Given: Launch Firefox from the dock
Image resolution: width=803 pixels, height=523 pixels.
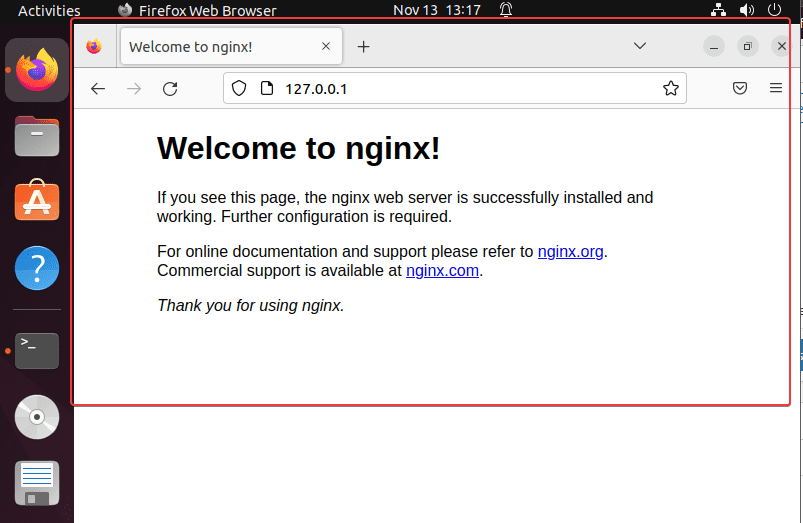Looking at the screenshot, I should (37, 70).
